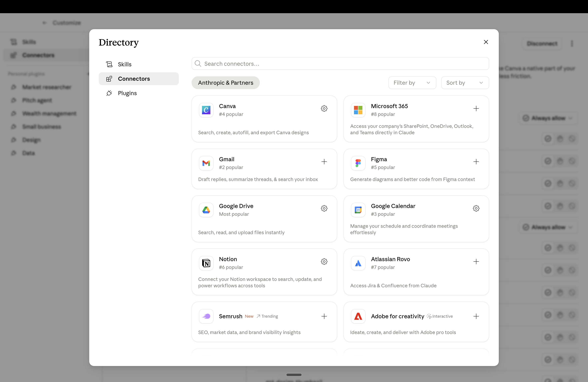Open the Filter by dropdown
Screen dimensions: 588x382
[412, 83]
